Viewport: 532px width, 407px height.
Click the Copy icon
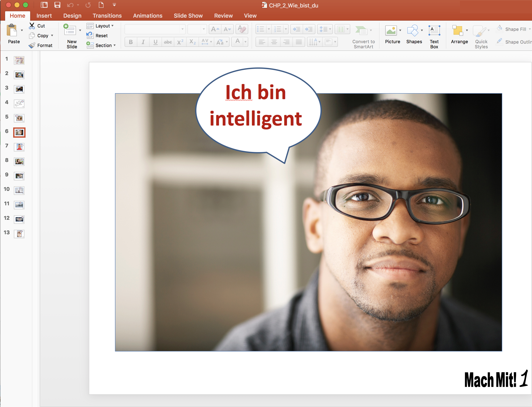point(32,36)
